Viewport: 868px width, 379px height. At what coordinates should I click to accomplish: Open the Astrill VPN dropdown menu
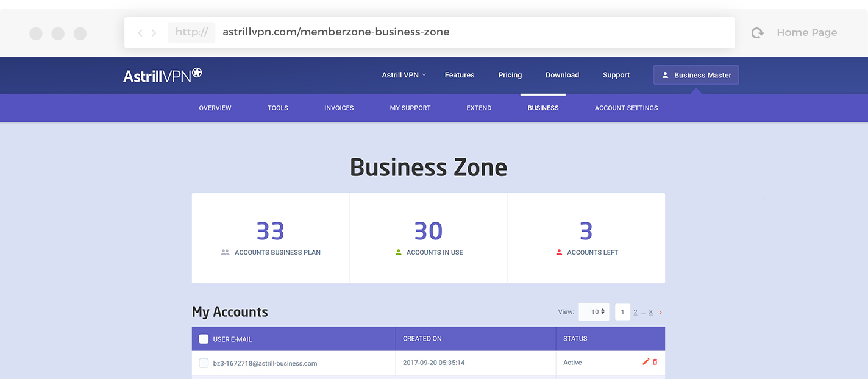pyautogui.click(x=403, y=75)
